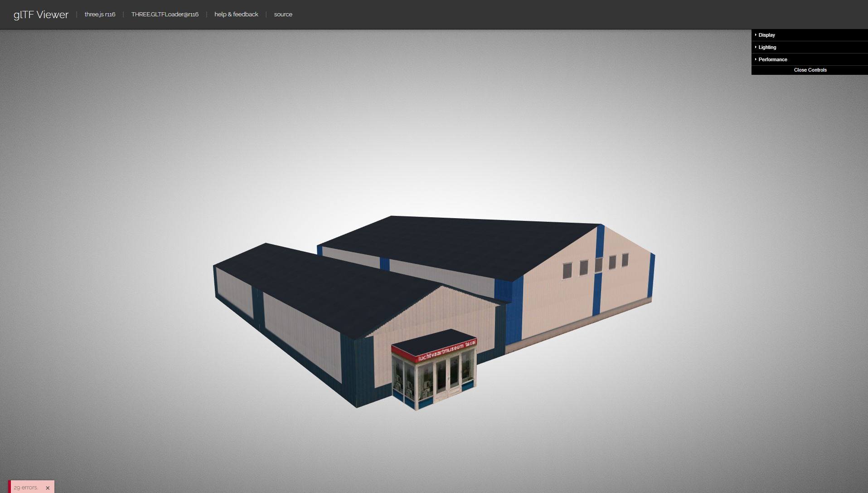This screenshot has width=868, height=493.
Task: Expand the Lighting settings folder
Action: tap(767, 47)
